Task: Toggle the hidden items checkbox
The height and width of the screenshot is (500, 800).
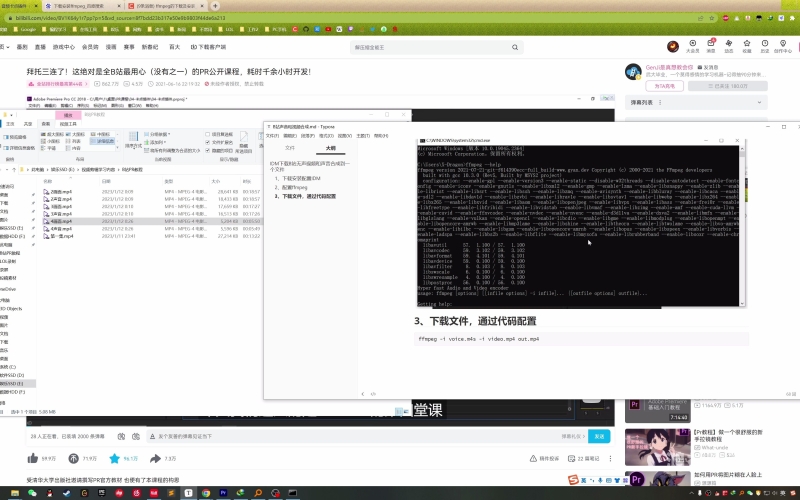Action: [x=208, y=151]
